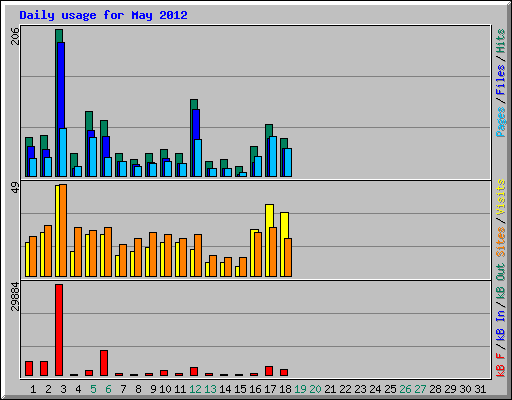Click the 'Hits' legend label
The height and width of the screenshot is (400, 512).
(501, 41)
